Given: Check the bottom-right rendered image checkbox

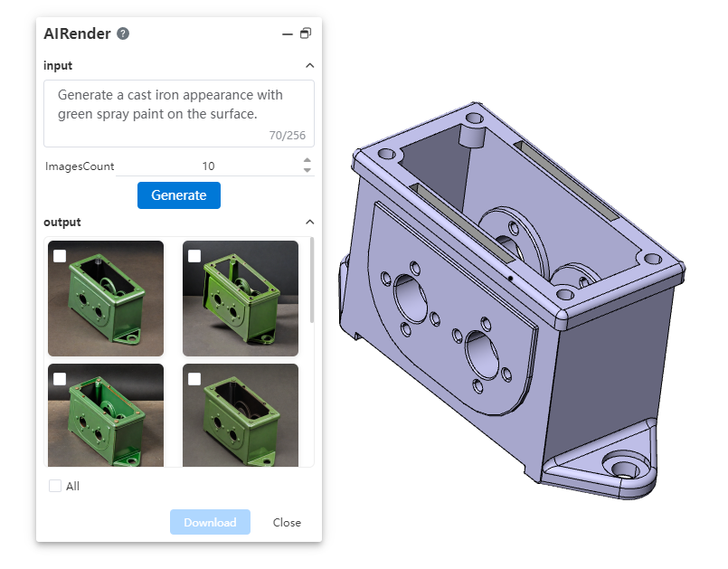Looking at the screenshot, I should [x=194, y=379].
